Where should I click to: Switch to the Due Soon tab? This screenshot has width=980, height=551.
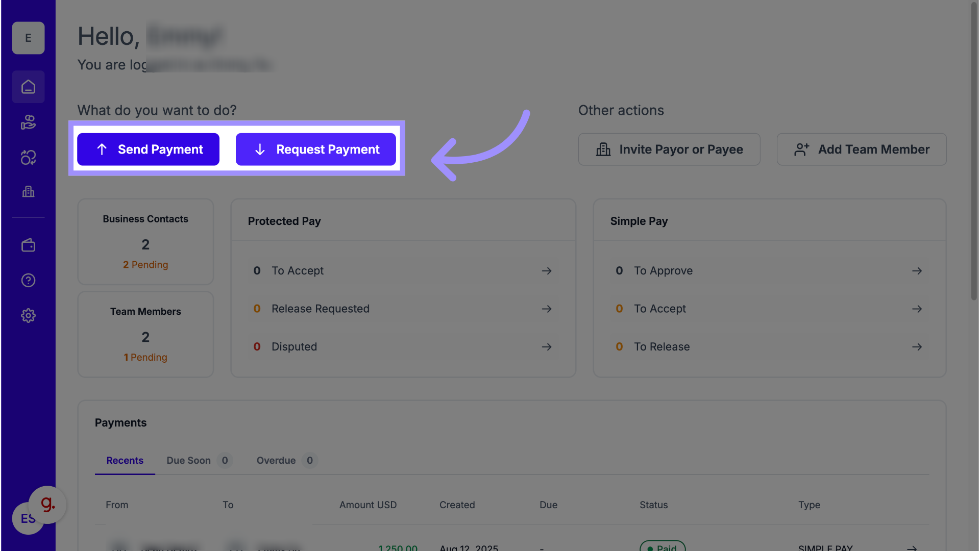(x=188, y=461)
